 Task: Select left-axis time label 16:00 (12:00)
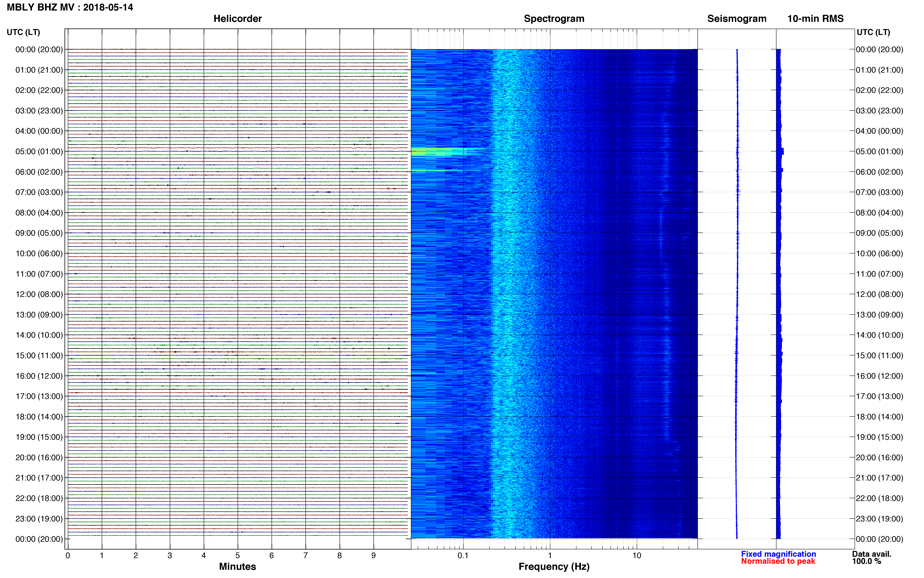39,376
